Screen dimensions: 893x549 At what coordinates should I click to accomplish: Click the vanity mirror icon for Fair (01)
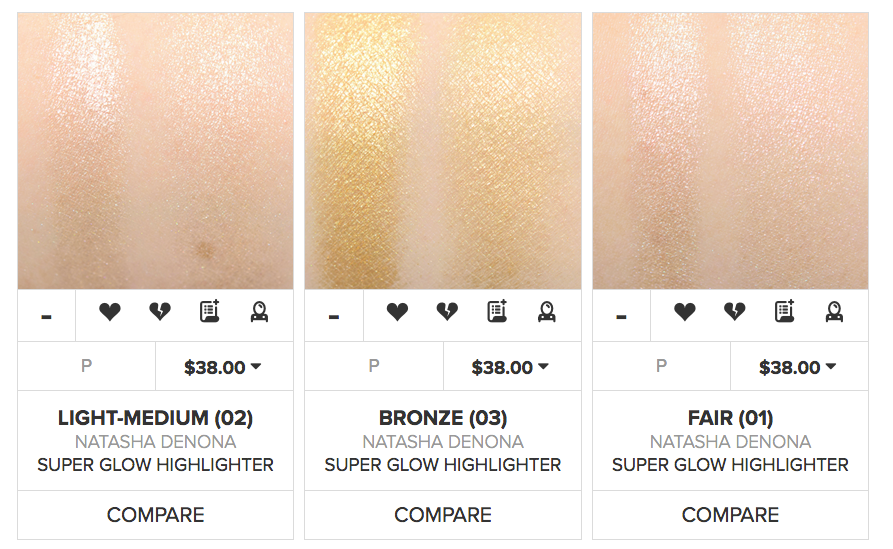pos(834,313)
